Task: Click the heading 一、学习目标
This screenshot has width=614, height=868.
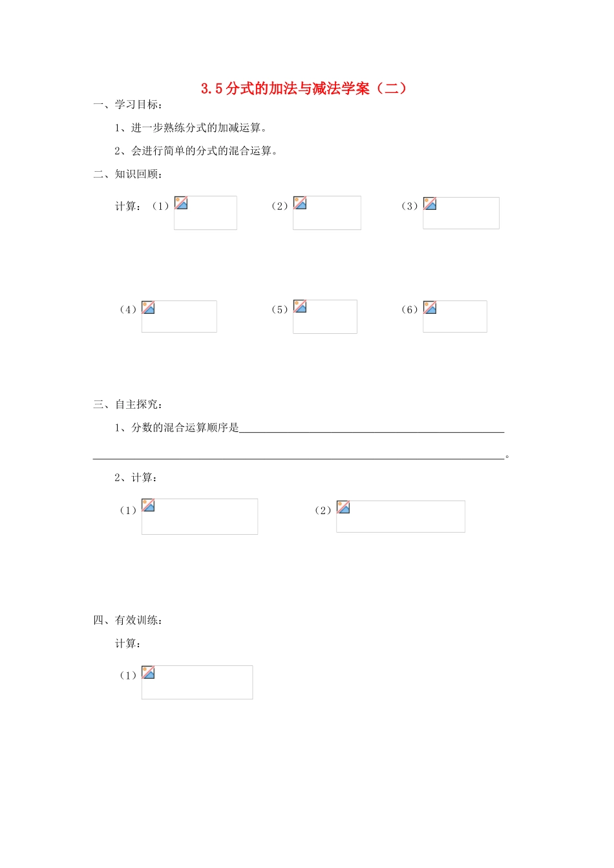Action: point(128,105)
